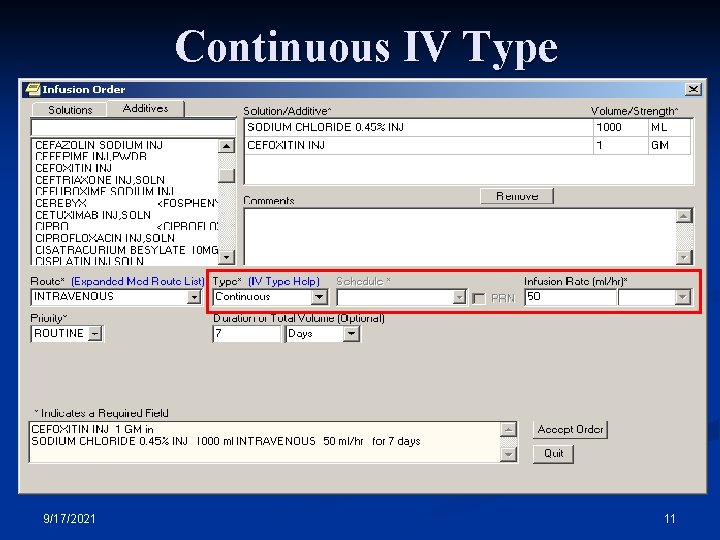Open the IV Type Help link
The image size is (720, 540).
(x=284, y=281)
